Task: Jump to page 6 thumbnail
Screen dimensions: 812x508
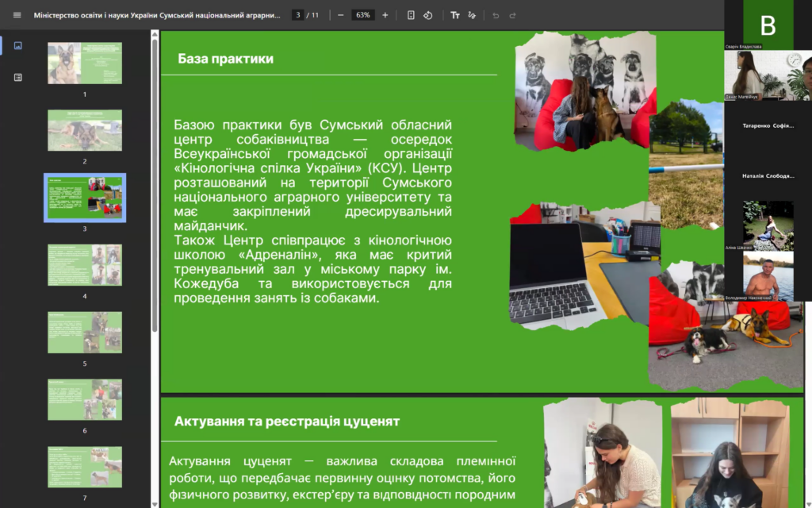Action: (x=85, y=399)
